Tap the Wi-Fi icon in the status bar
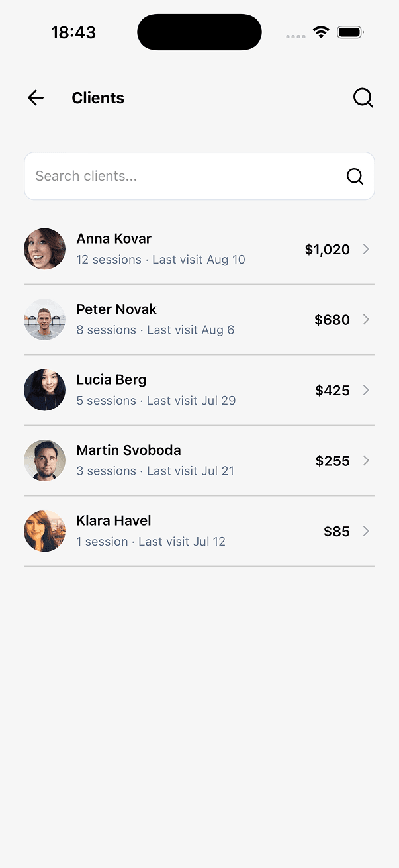Screen dimensions: 399x868 click(x=321, y=32)
